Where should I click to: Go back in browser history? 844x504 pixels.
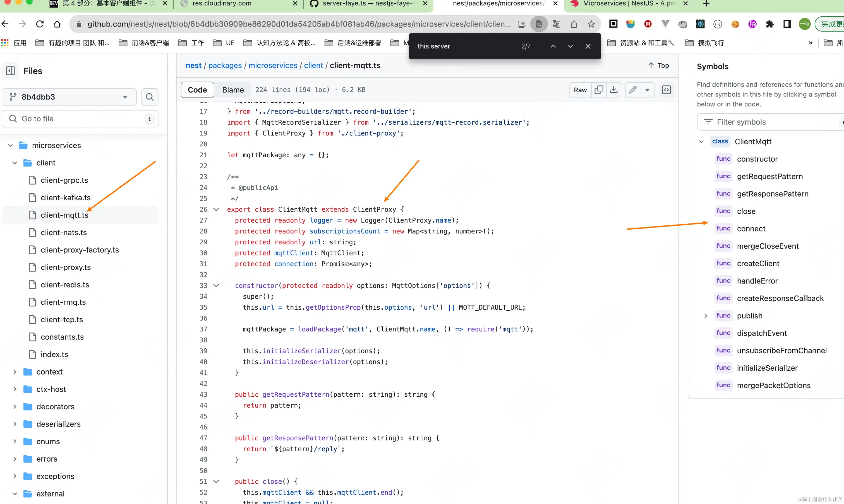tap(5, 24)
